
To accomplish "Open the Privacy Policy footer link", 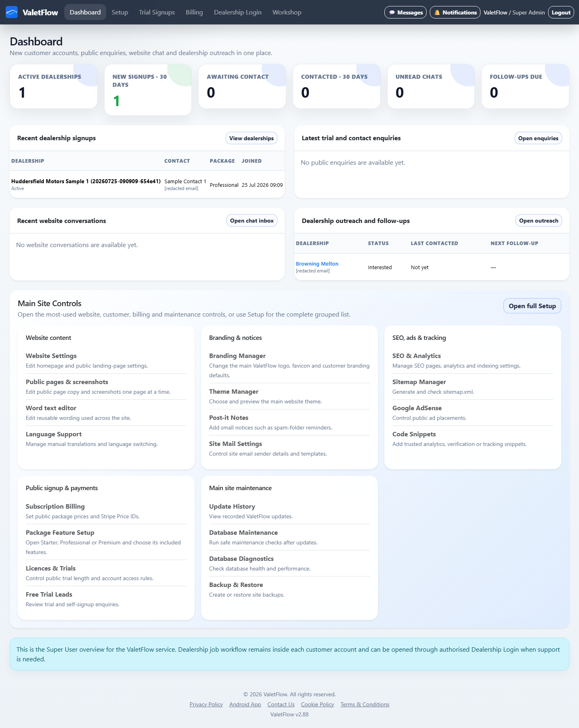I will [206, 704].
